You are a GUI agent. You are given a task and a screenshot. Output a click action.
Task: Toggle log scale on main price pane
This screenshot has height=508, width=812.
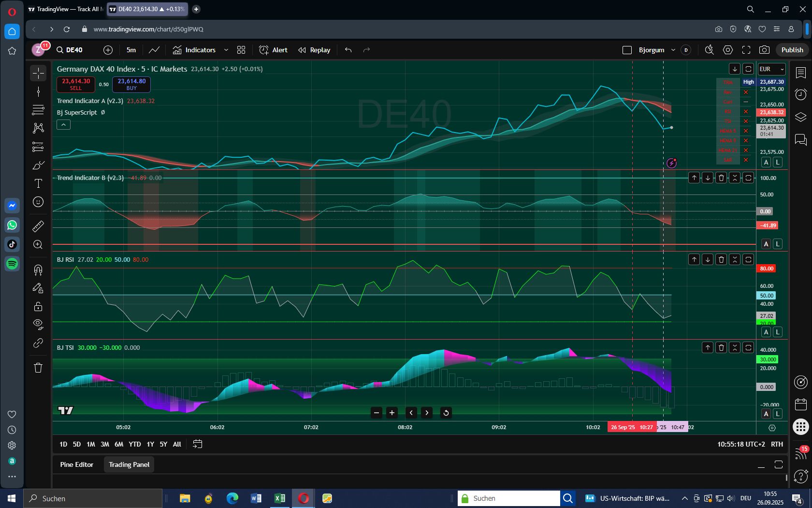pos(778,163)
